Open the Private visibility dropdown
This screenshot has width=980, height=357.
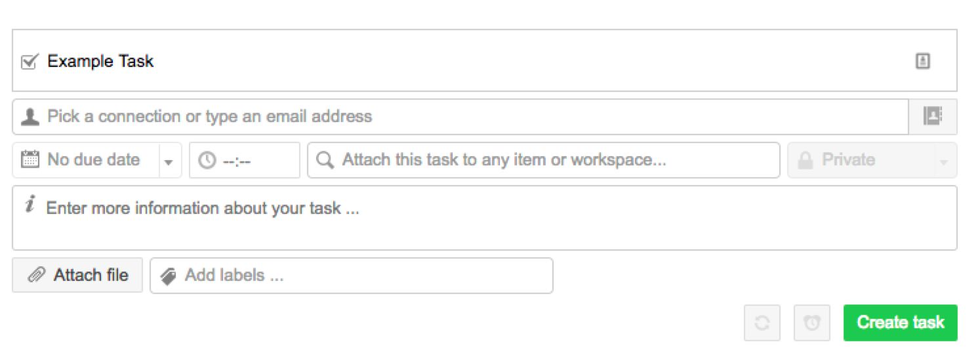(x=859, y=160)
